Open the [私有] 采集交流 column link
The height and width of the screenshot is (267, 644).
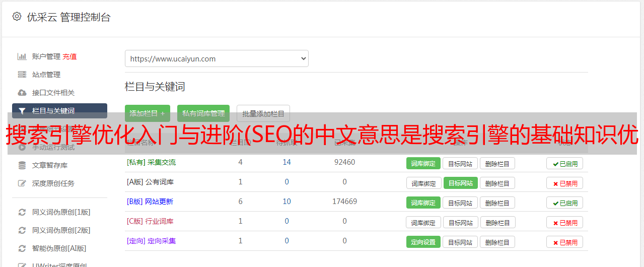click(151, 162)
